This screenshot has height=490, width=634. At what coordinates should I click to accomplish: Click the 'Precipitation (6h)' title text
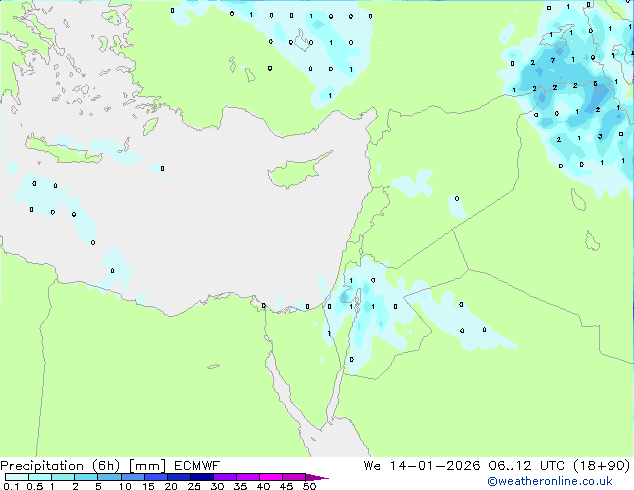coord(60,466)
